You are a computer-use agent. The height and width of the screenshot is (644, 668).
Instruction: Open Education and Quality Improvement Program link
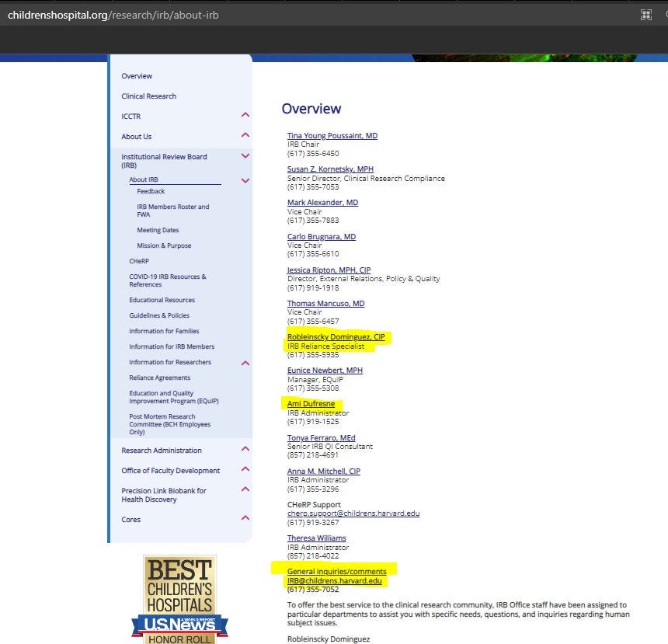tap(174, 397)
